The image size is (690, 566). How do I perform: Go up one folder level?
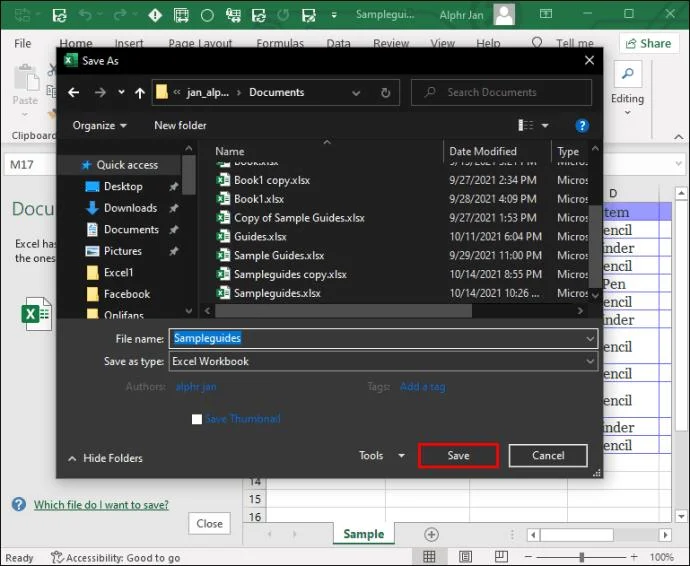tap(140, 93)
